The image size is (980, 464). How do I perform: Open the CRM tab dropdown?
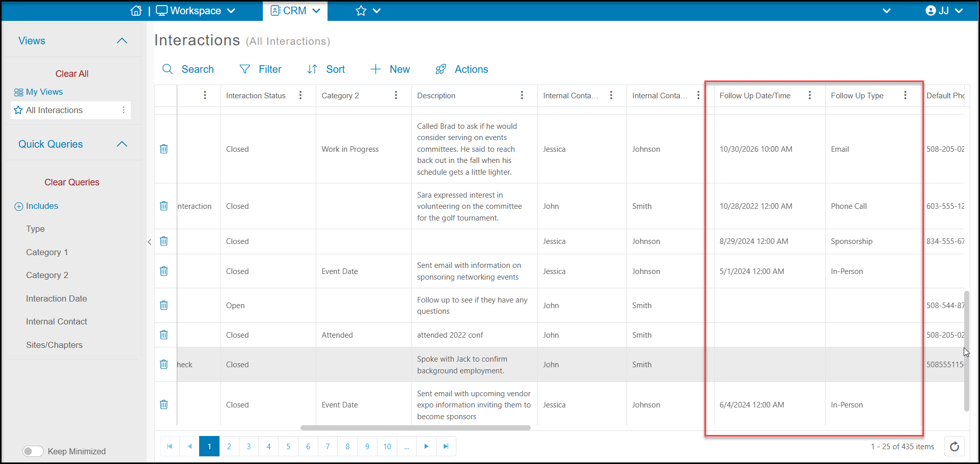click(x=295, y=11)
